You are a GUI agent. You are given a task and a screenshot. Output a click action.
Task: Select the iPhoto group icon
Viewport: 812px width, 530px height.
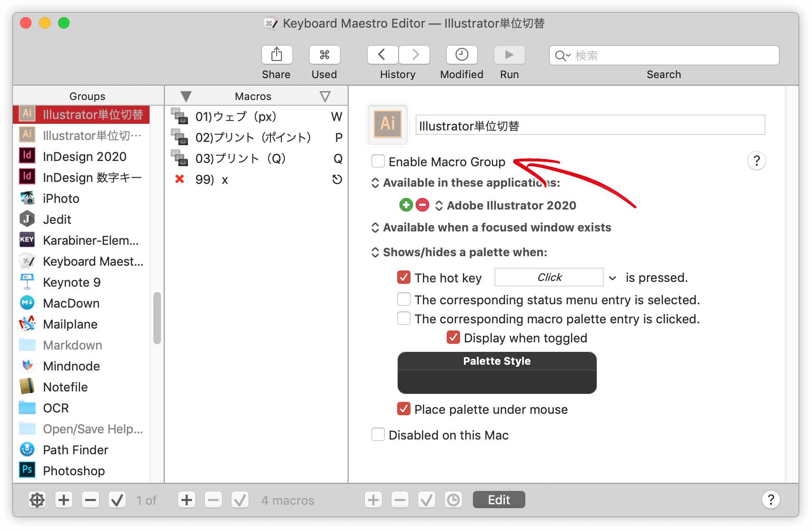27,198
